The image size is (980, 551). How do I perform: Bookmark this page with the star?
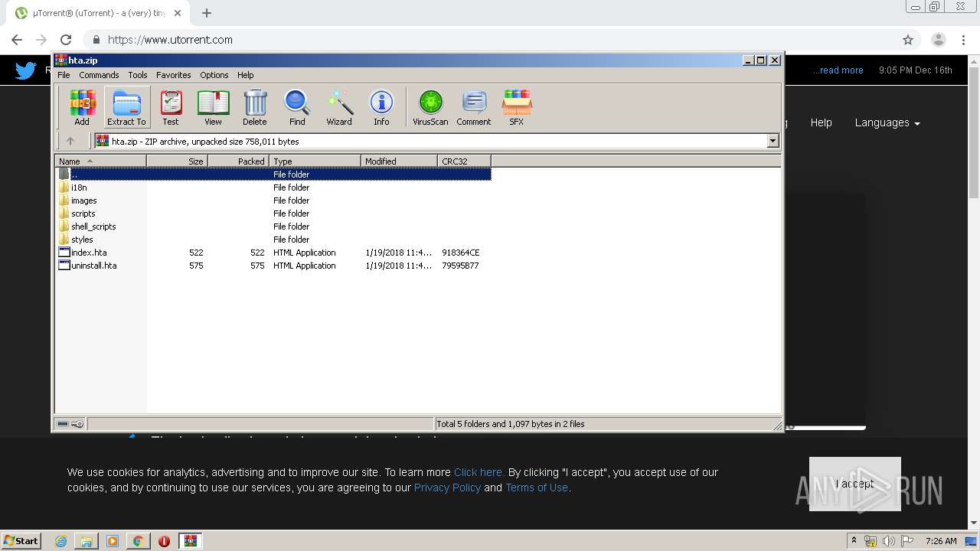(908, 40)
